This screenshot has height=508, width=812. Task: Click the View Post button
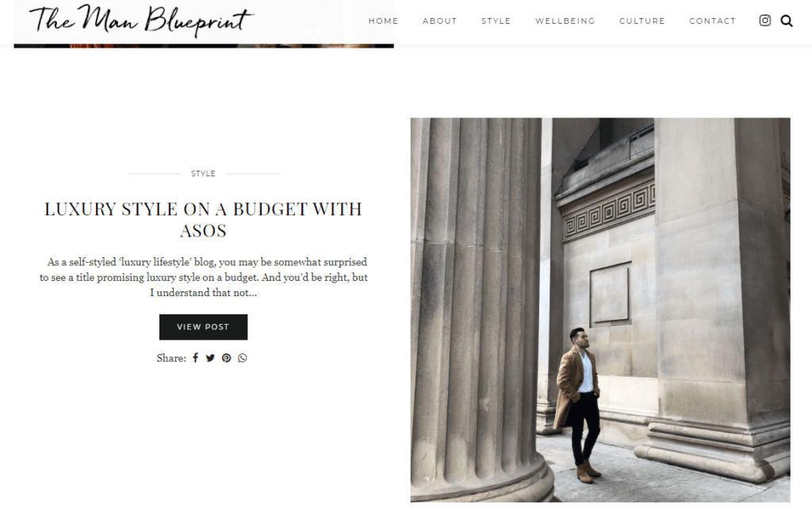coord(203,327)
